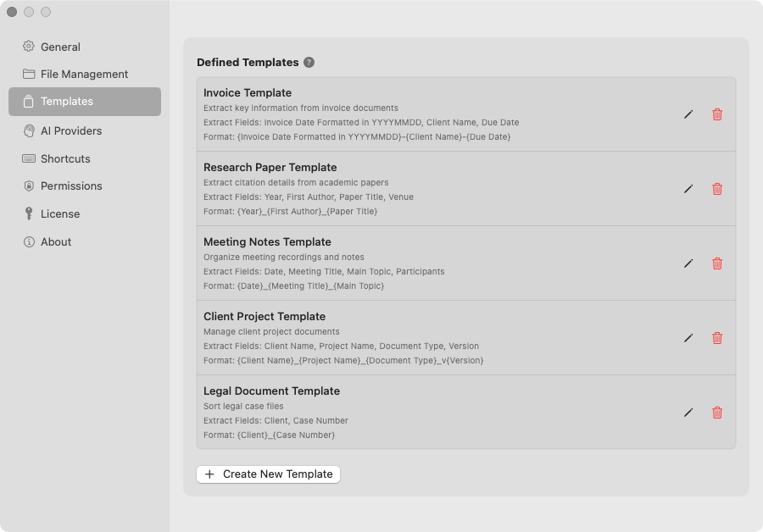Screen dimensions: 763x532
Task: Show the Permissions section
Action: [85, 186]
